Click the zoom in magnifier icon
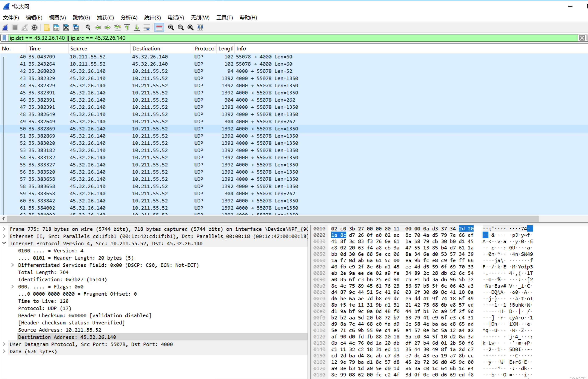Image resolution: width=588 pixels, height=379 pixels. (171, 28)
